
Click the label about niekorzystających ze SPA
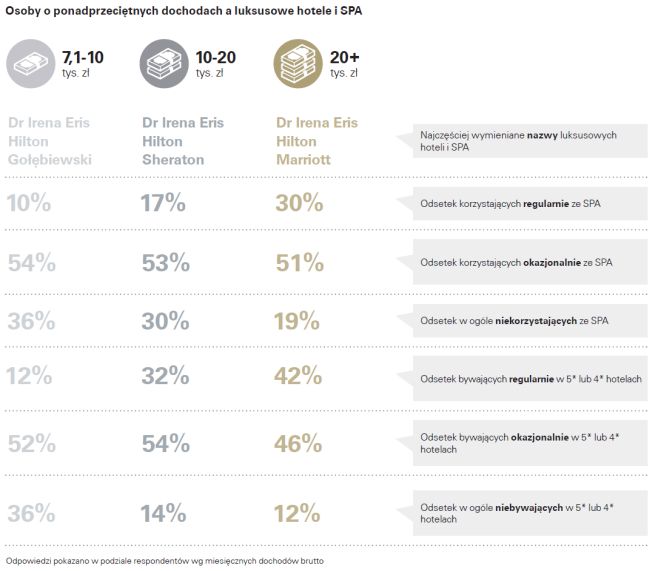click(x=512, y=320)
